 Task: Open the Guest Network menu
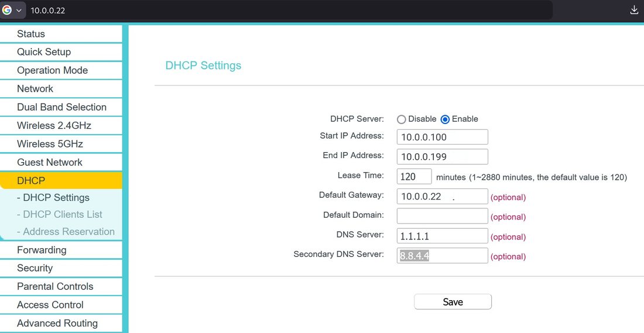click(x=61, y=162)
